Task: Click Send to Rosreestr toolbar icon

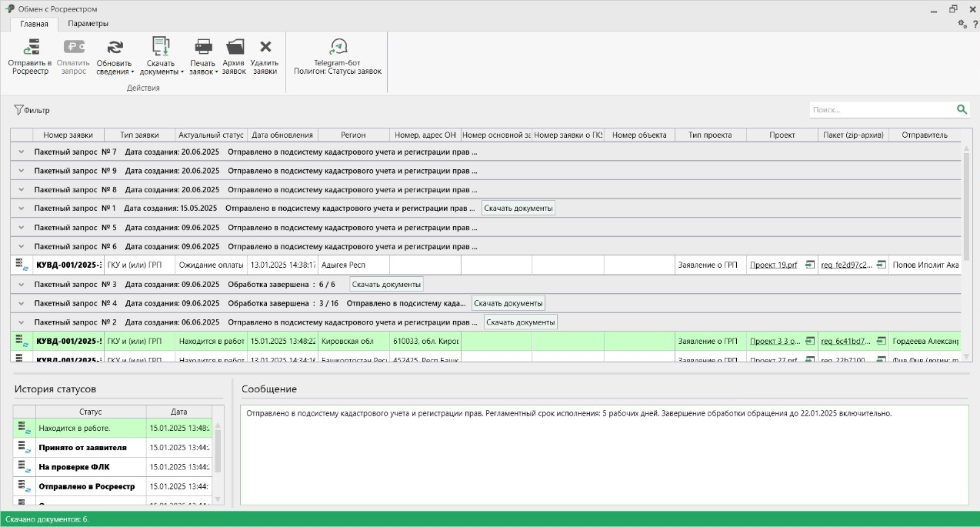Action: (x=30, y=48)
